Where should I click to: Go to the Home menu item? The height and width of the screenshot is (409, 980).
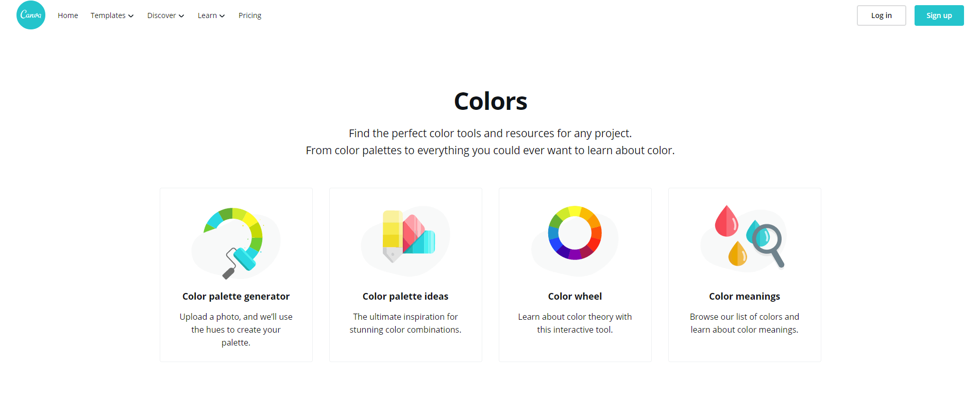point(68,15)
